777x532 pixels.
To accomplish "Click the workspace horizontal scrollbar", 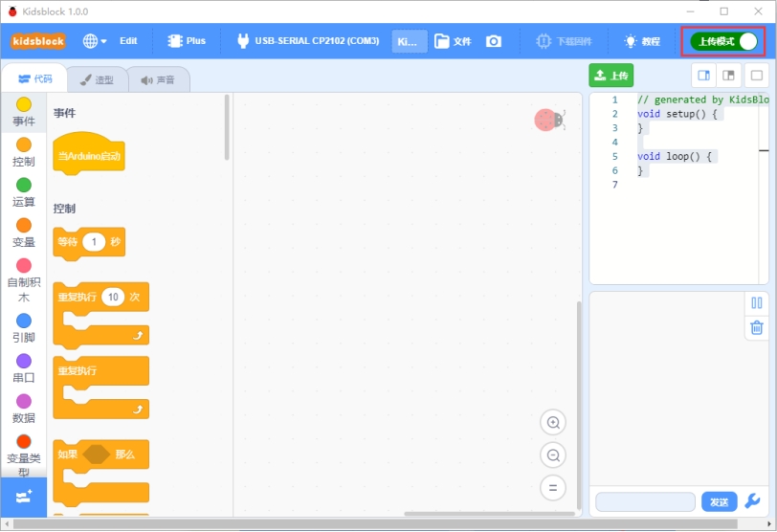I will [489, 514].
